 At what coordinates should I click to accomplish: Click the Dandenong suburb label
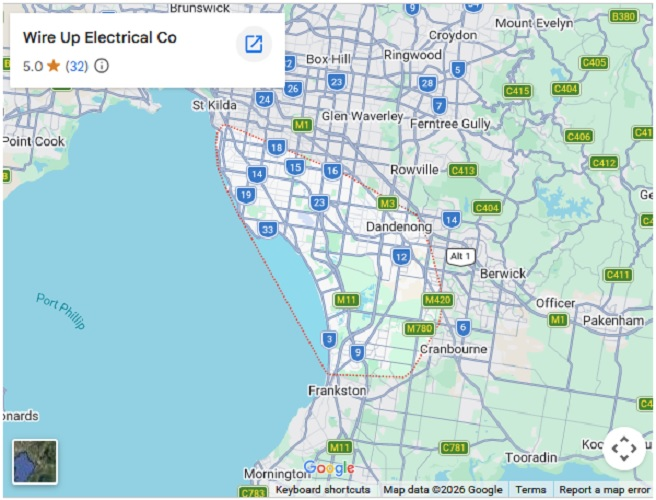point(398,227)
